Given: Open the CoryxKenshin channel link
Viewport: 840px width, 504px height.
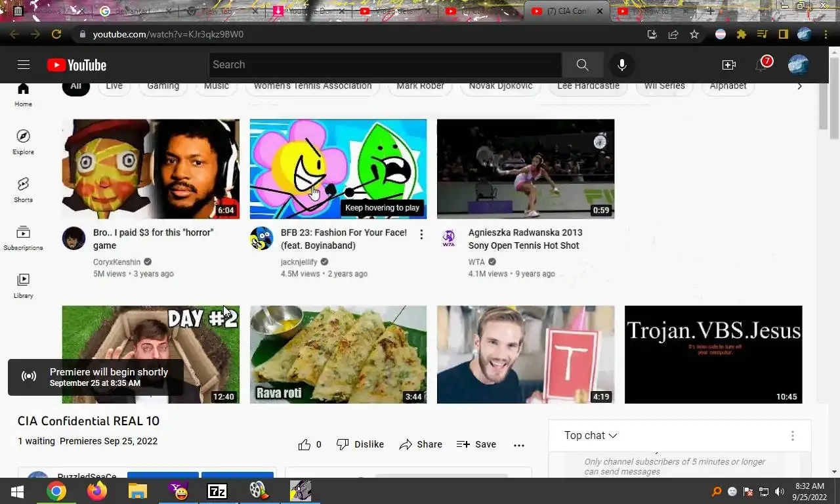Looking at the screenshot, I should (117, 262).
